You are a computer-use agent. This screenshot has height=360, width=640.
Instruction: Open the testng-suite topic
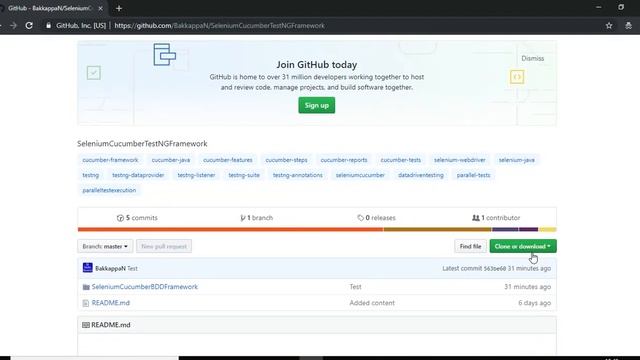(244, 175)
